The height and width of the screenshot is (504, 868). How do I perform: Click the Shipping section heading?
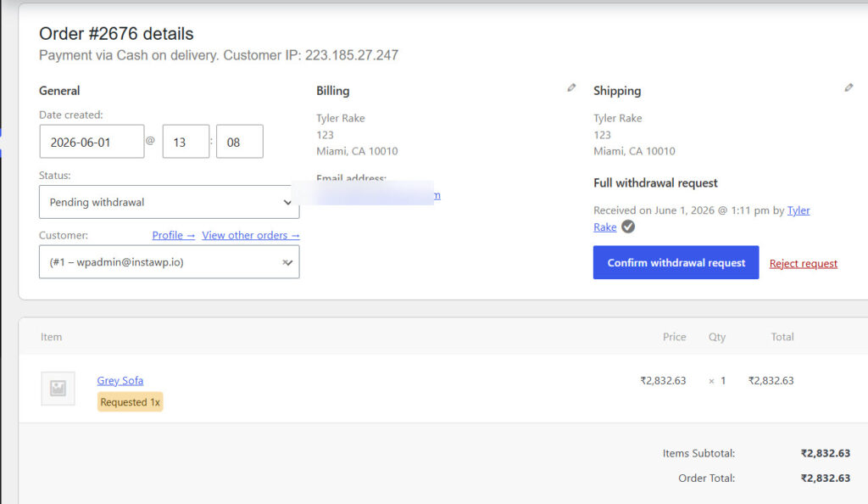click(617, 91)
